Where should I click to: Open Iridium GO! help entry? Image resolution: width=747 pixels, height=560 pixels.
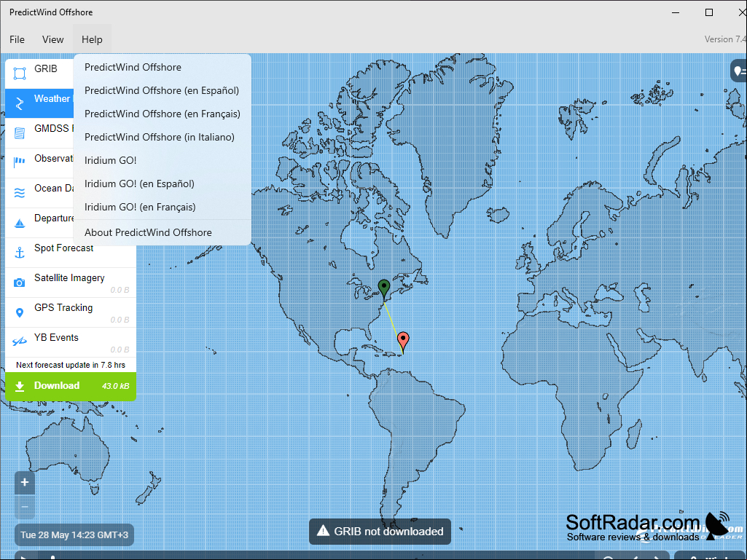(x=163, y=160)
